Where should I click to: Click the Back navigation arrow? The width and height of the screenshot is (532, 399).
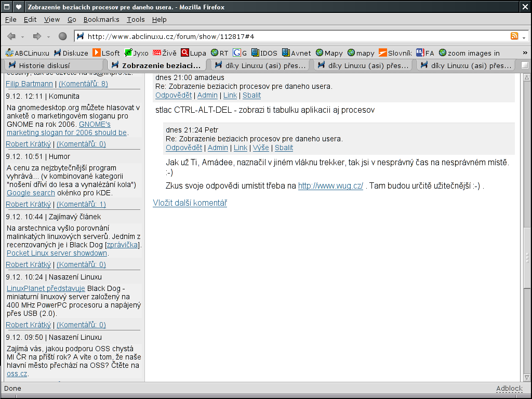point(11,36)
